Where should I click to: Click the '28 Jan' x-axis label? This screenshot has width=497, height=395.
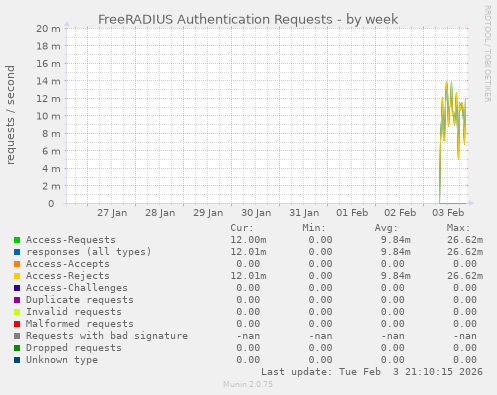pos(160,213)
